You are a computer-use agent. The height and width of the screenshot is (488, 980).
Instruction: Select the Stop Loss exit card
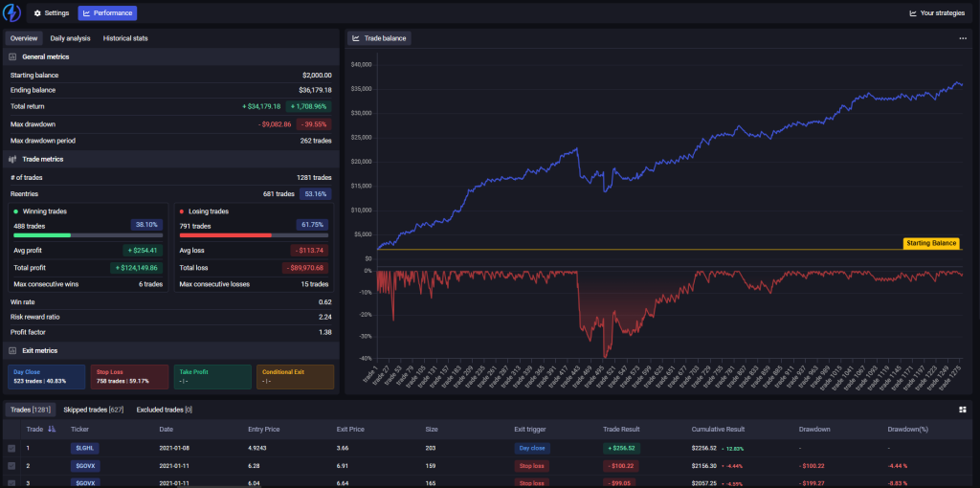[129, 377]
